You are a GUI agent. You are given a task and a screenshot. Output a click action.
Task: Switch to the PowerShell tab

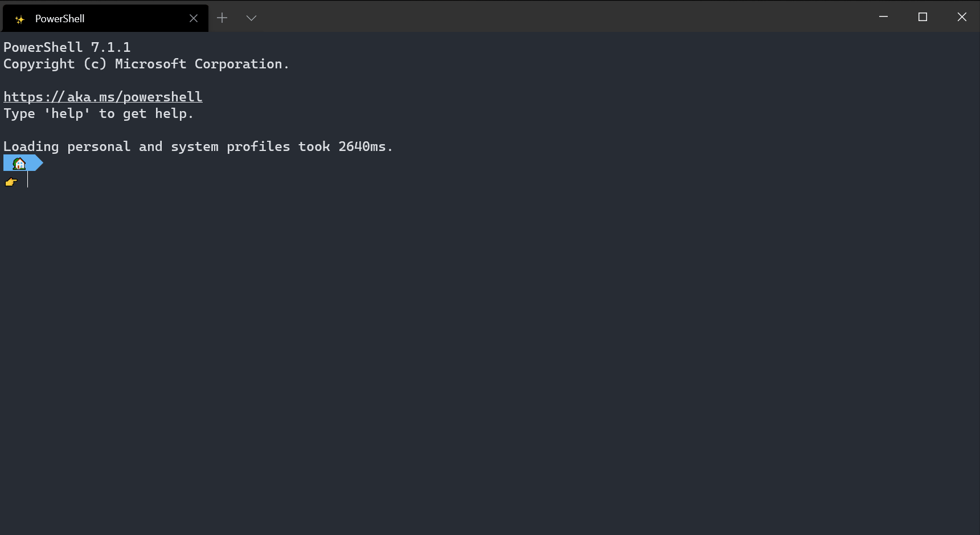pyautogui.click(x=85, y=18)
